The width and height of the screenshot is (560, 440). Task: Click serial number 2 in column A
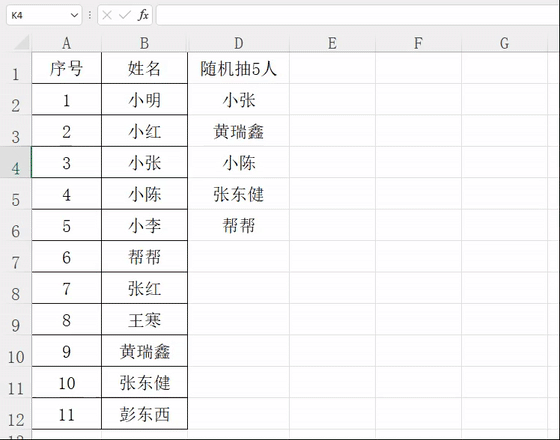point(66,131)
